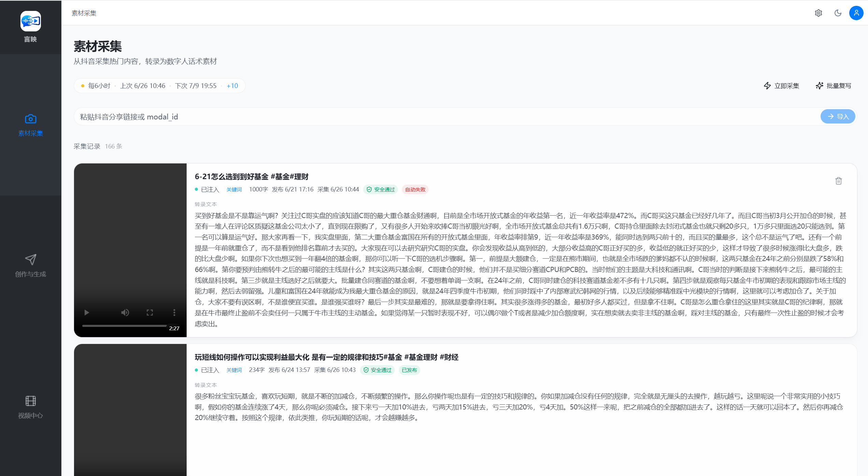Seek on the first video's progress bar
Screen dimensions: 868x476
click(125, 326)
